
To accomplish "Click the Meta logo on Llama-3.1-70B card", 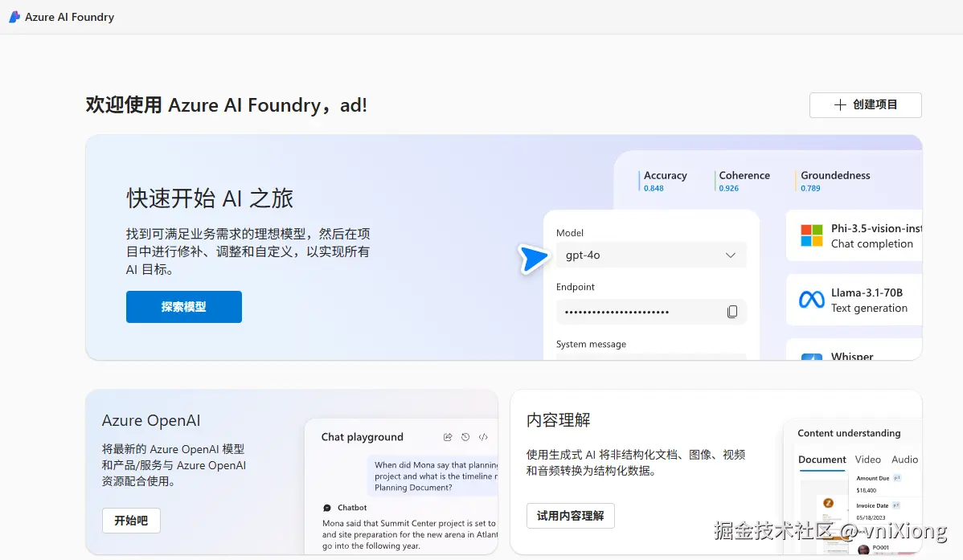I will [811, 300].
